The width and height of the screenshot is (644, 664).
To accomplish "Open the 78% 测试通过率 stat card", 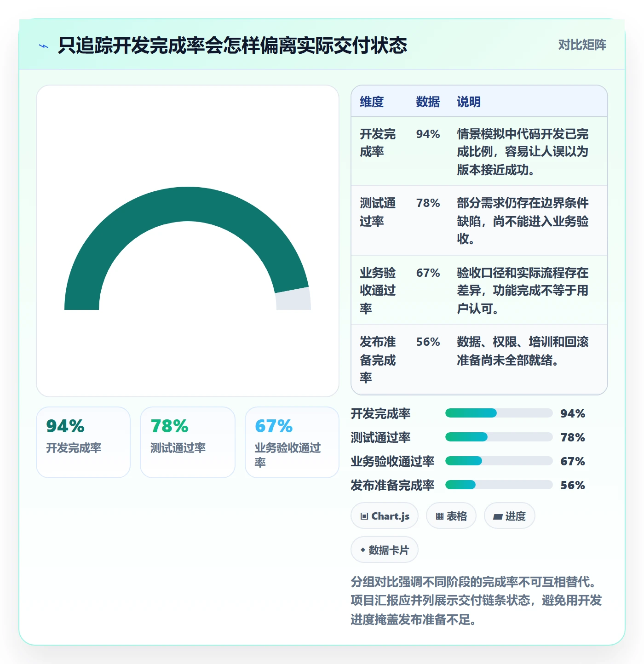I will 188,442.
